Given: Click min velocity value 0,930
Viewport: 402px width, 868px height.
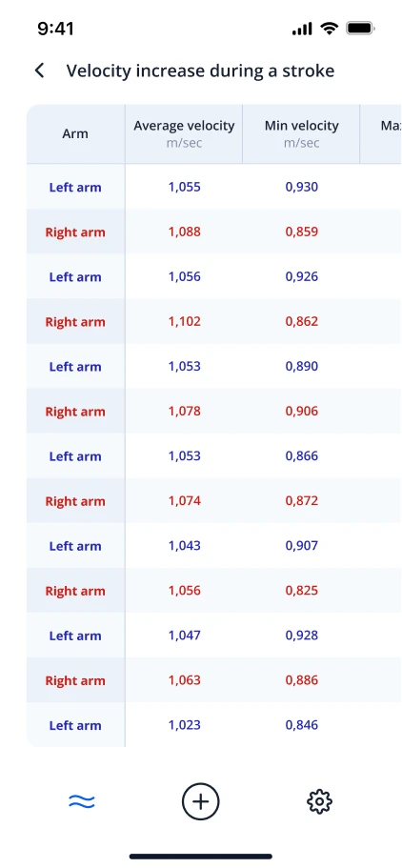Looking at the screenshot, I should click(x=302, y=187).
